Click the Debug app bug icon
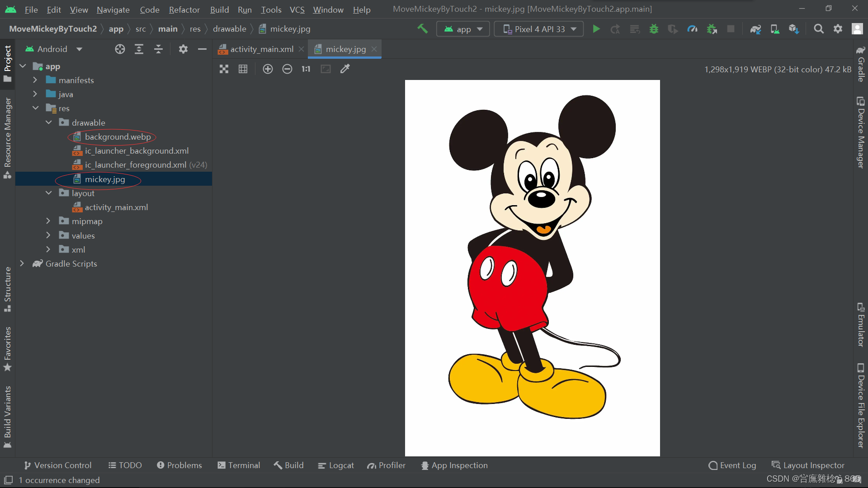Viewport: 868px width, 488px height. click(x=654, y=29)
